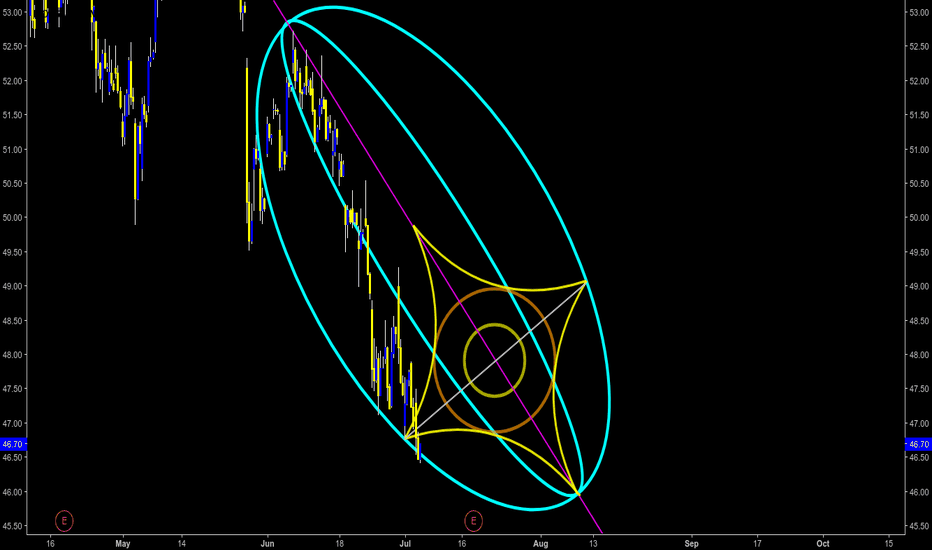The width and height of the screenshot is (932, 550).
Task: Click the 15 date label after Oct
Action: [x=889, y=543]
